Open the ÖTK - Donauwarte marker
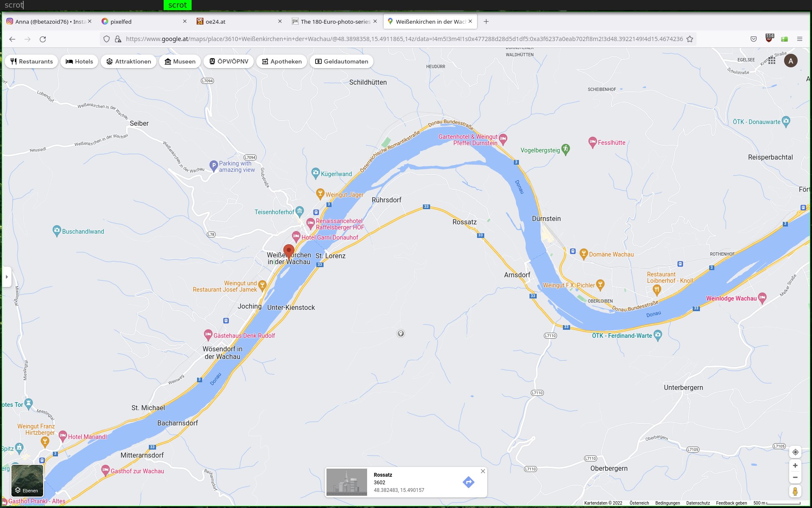 tap(786, 121)
